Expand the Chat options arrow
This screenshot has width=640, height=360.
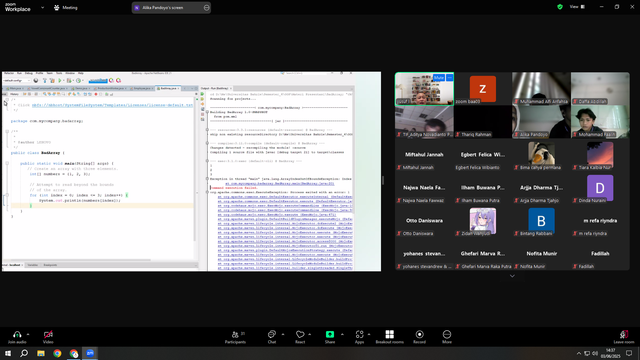pos(283,334)
